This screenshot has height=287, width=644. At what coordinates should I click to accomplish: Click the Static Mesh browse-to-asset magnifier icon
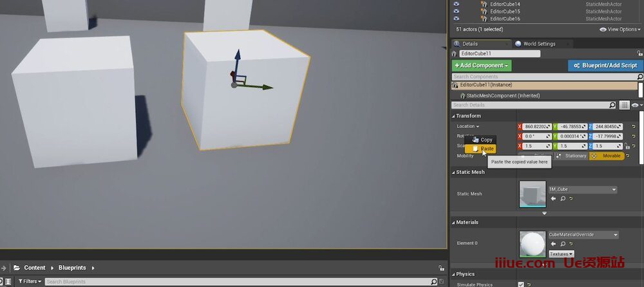point(563,199)
